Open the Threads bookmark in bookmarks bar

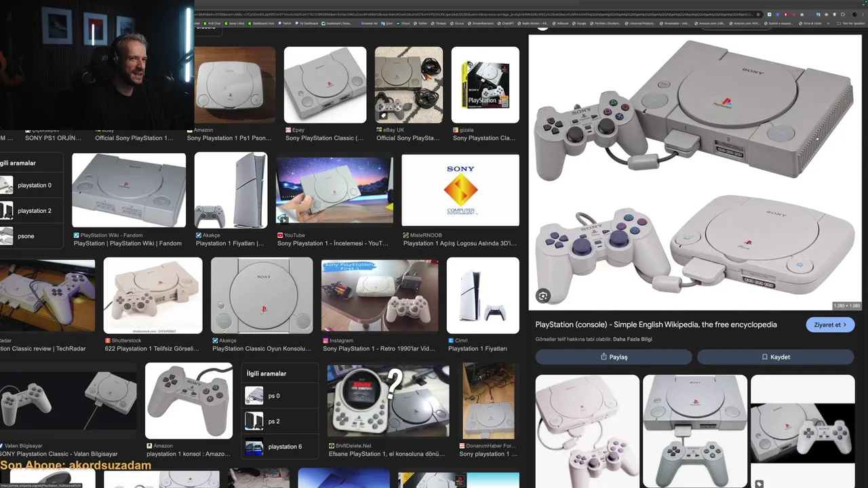pos(439,23)
